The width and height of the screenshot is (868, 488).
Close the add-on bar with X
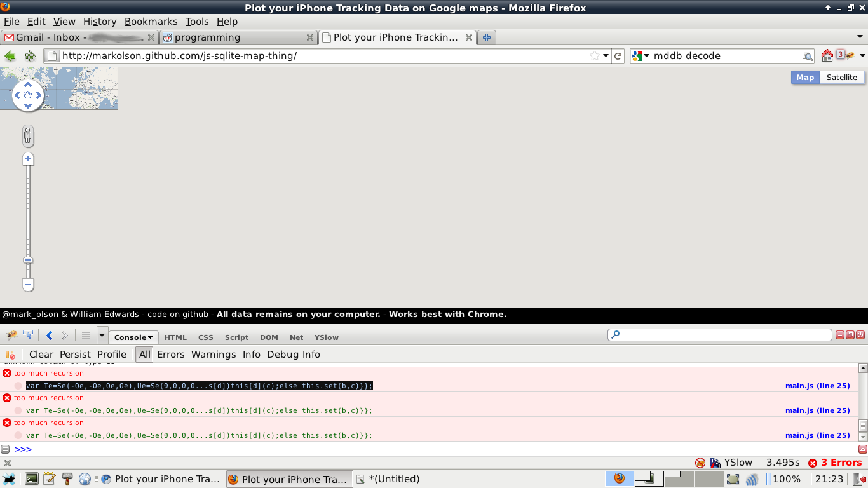[x=8, y=463]
